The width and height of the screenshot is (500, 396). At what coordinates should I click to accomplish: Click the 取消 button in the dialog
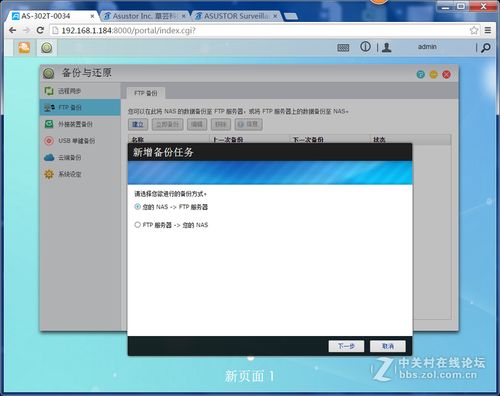(x=388, y=346)
